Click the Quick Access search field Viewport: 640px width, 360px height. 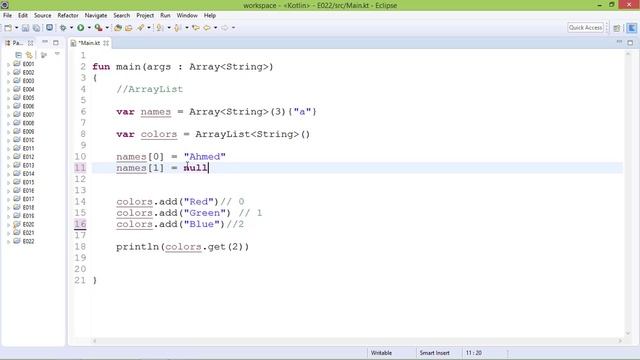point(585,28)
